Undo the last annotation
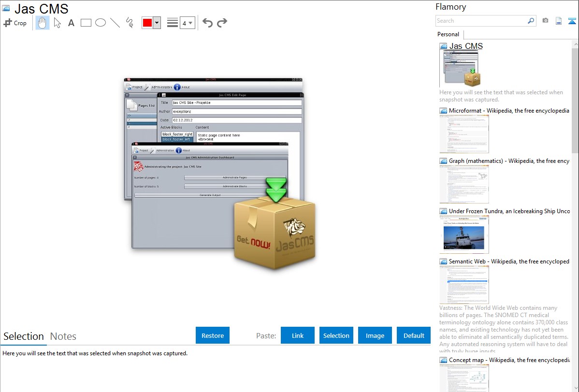Viewport: 579px width, 392px height. [x=207, y=23]
